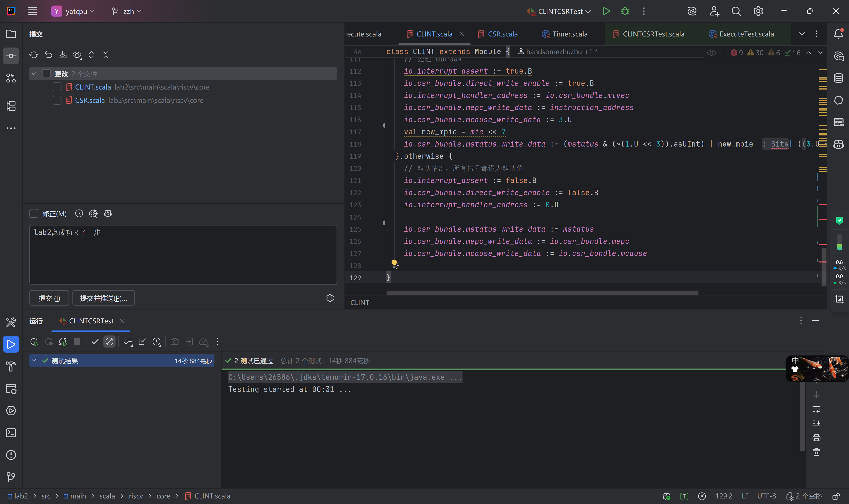
Task: Click the commit message text field
Action: point(183,254)
